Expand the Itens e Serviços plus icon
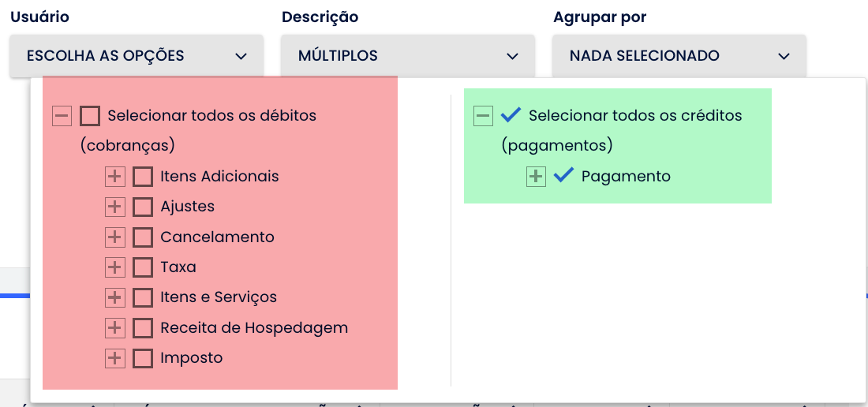 click(x=115, y=297)
